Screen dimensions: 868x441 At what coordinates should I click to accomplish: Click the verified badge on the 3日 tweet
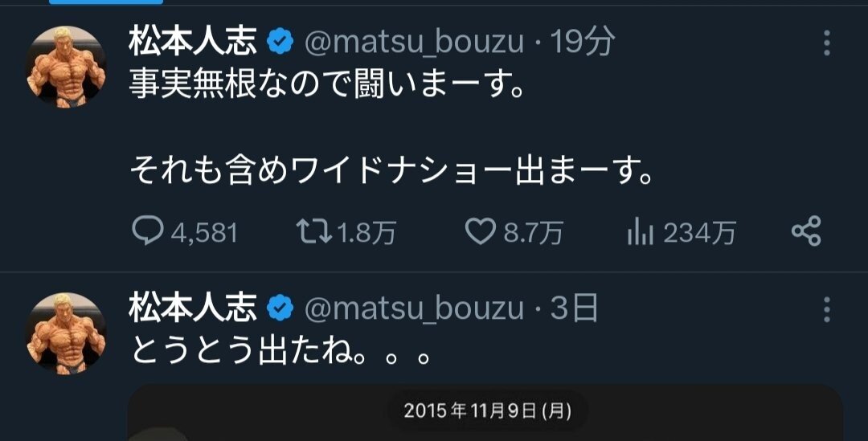click(x=280, y=309)
